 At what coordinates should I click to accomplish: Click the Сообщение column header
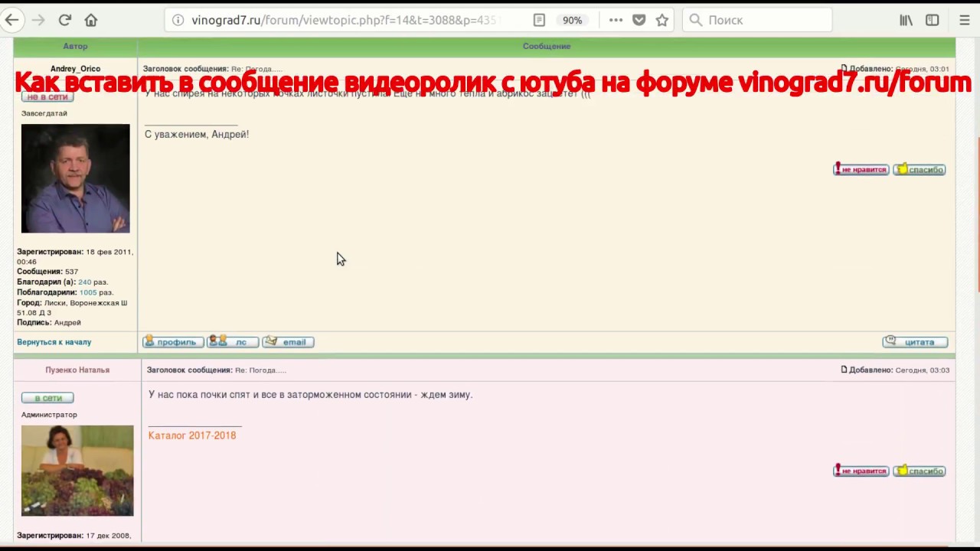coord(547,47)
